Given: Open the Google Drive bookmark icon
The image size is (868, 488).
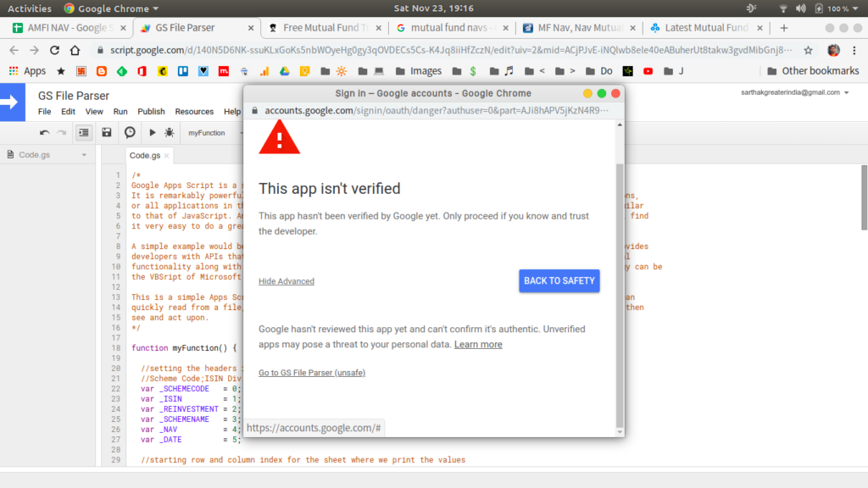Looking at the screenshot, I should pos(285,71).
